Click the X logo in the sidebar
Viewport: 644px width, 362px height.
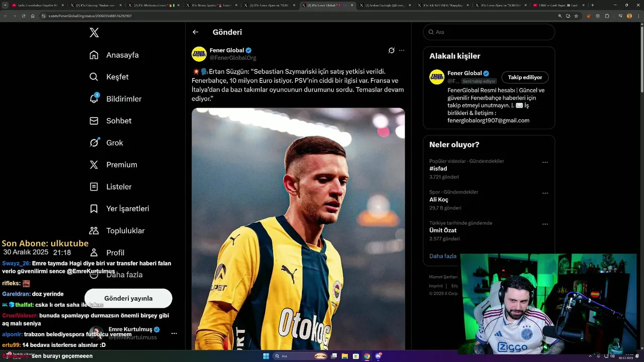94,33
